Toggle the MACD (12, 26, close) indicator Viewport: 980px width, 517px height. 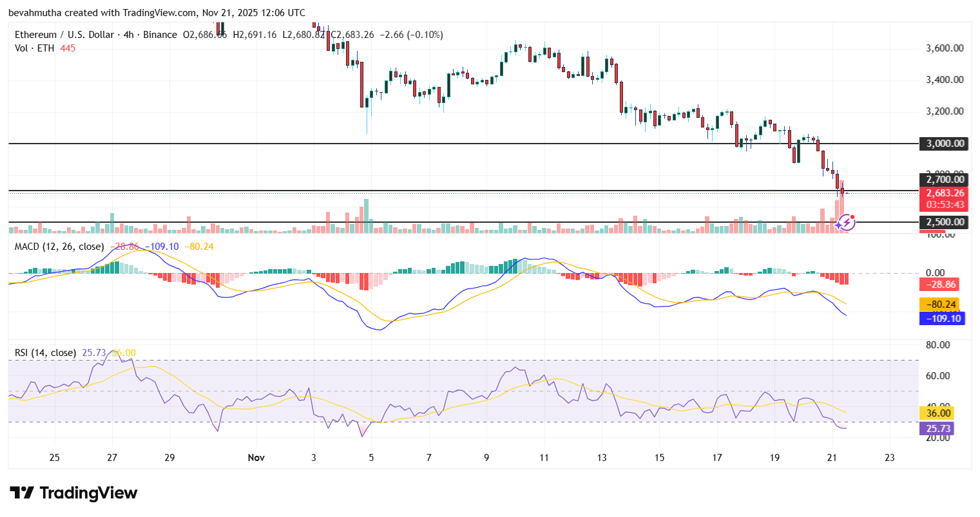point(58,246)
